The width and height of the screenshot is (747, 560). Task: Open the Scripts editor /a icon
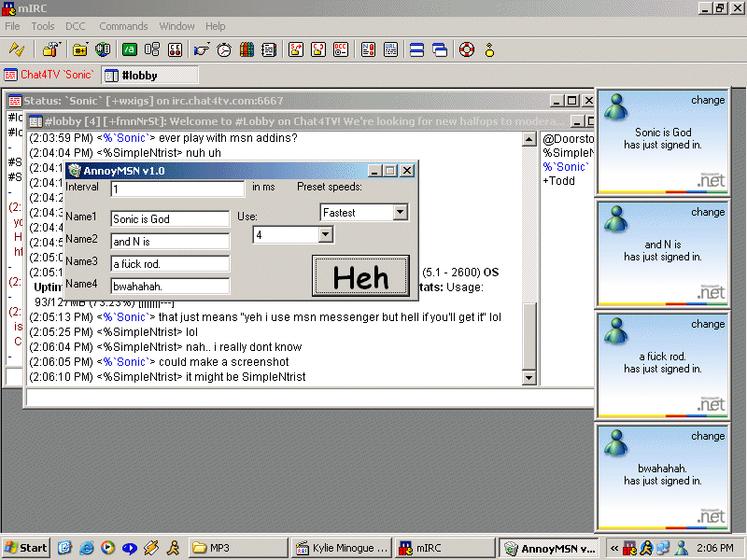point(130,49)
